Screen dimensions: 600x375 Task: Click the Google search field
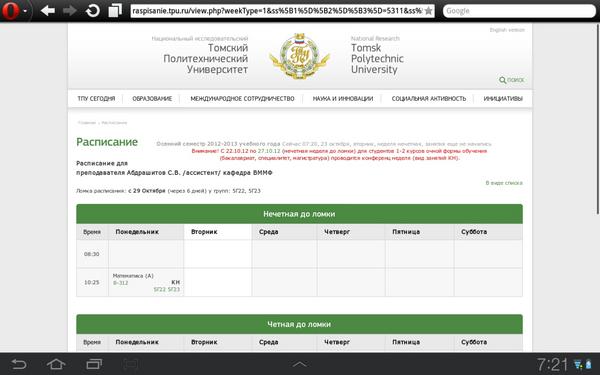point(519,11)
